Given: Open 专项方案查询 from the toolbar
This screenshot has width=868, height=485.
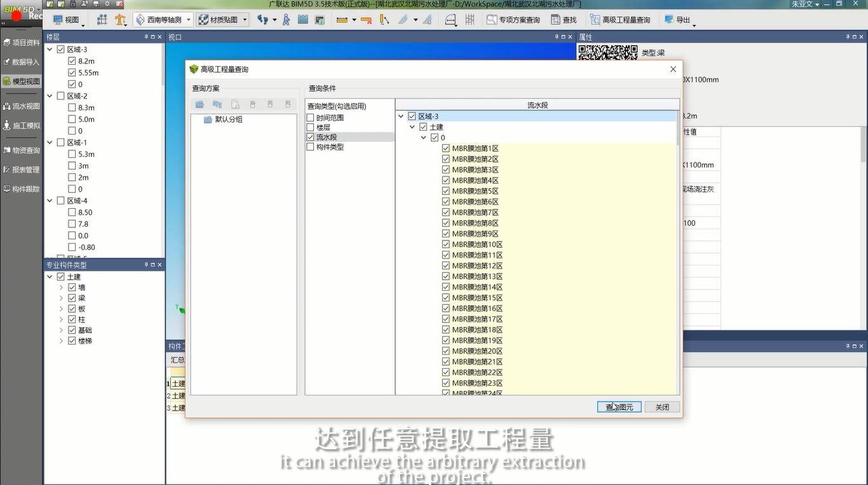Looking at the screenshot, I should tap(513, 20).
